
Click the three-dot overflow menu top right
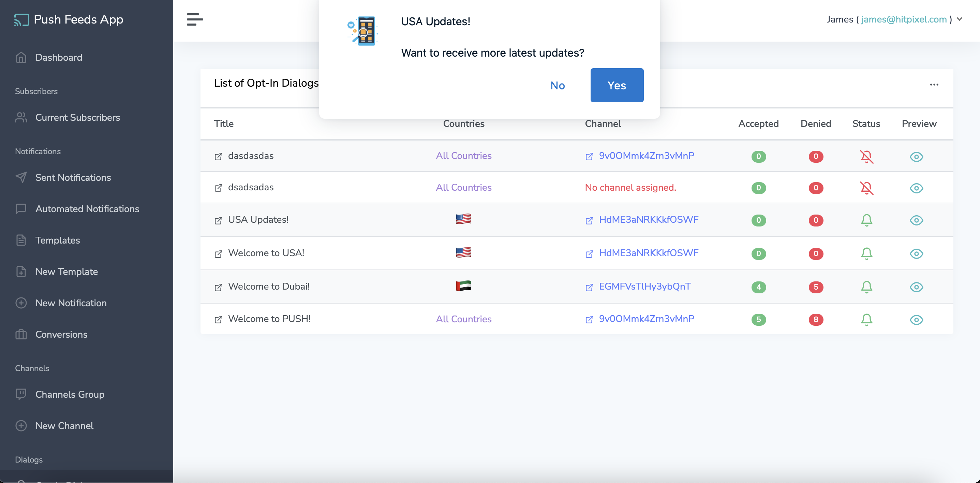click(x=934, y=84)
